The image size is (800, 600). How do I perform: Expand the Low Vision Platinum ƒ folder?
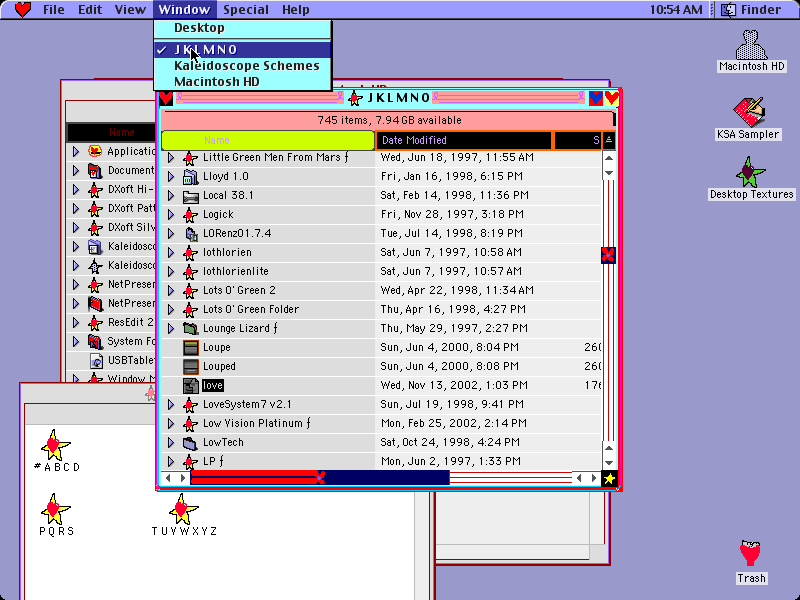pyautogui.click(x=171, y=423)
